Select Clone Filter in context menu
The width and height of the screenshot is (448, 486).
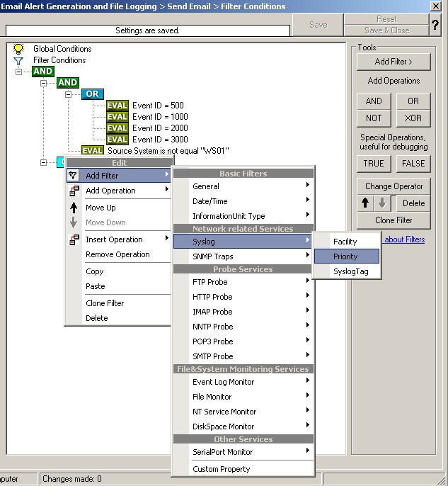119,303
